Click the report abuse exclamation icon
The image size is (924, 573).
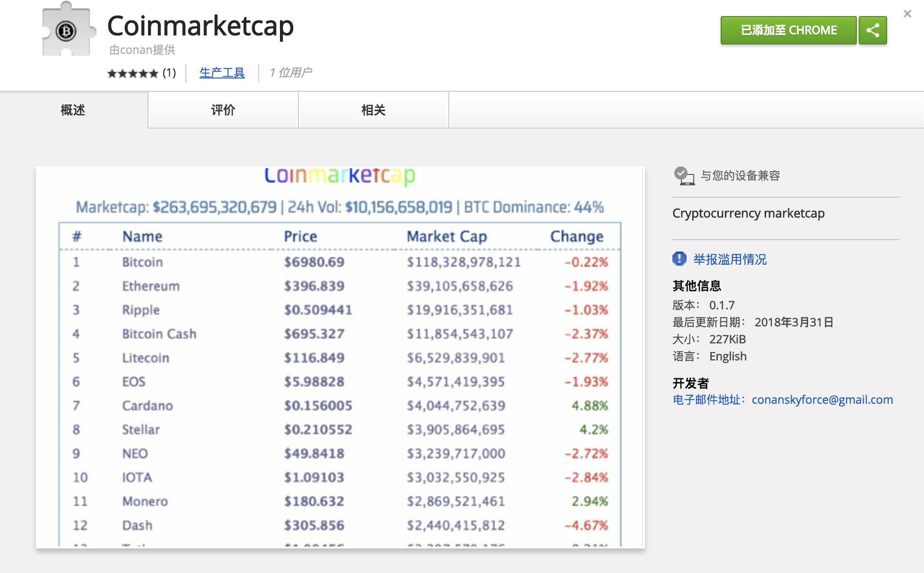pos(679,259)
